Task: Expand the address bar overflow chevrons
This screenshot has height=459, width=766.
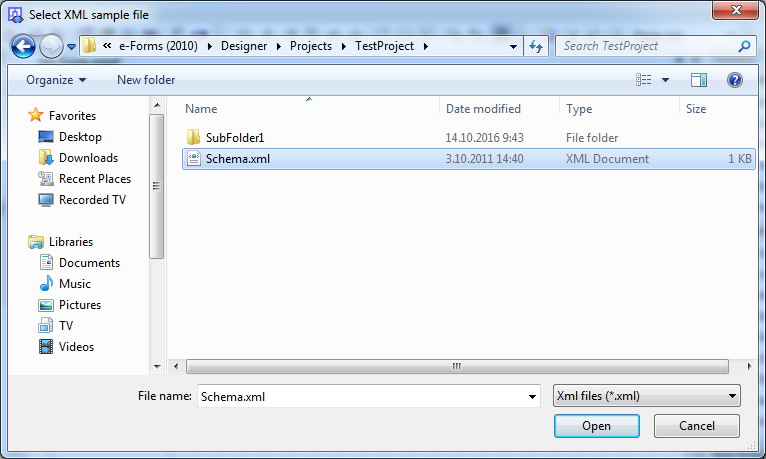Action: pyautogui.click(x=107, y=45)
